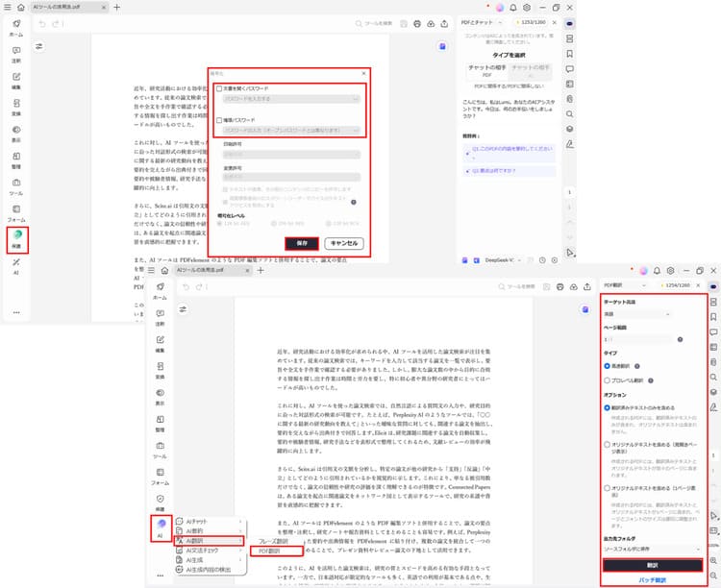Click the AI icon highlighted in the lower sidebar

click(x=160, y=527)
